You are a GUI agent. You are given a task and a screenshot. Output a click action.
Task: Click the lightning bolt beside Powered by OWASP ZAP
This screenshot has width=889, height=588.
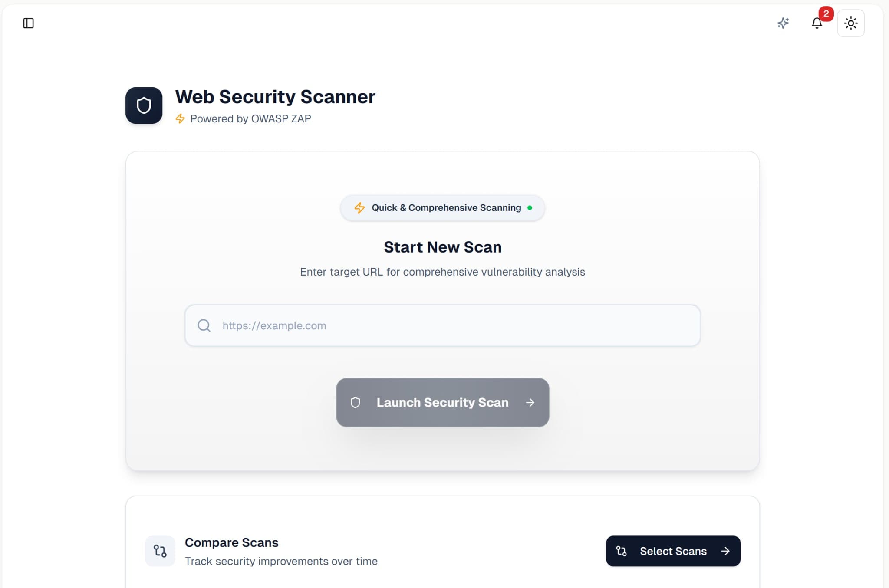pyautogui.click(x=180, y=118)
